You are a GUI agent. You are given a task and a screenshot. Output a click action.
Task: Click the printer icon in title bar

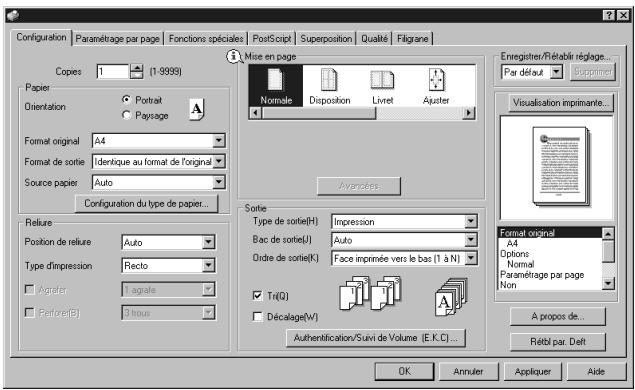point(13,16)
